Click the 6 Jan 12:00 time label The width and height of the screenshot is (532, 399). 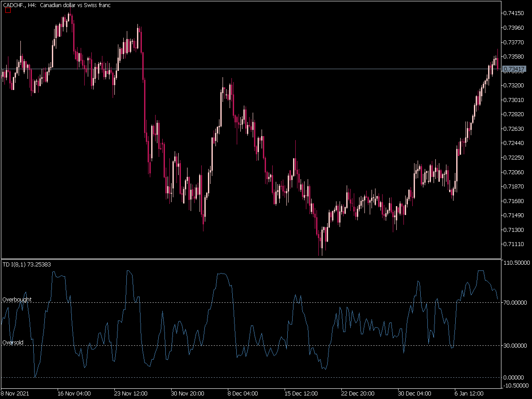(469, 393)
